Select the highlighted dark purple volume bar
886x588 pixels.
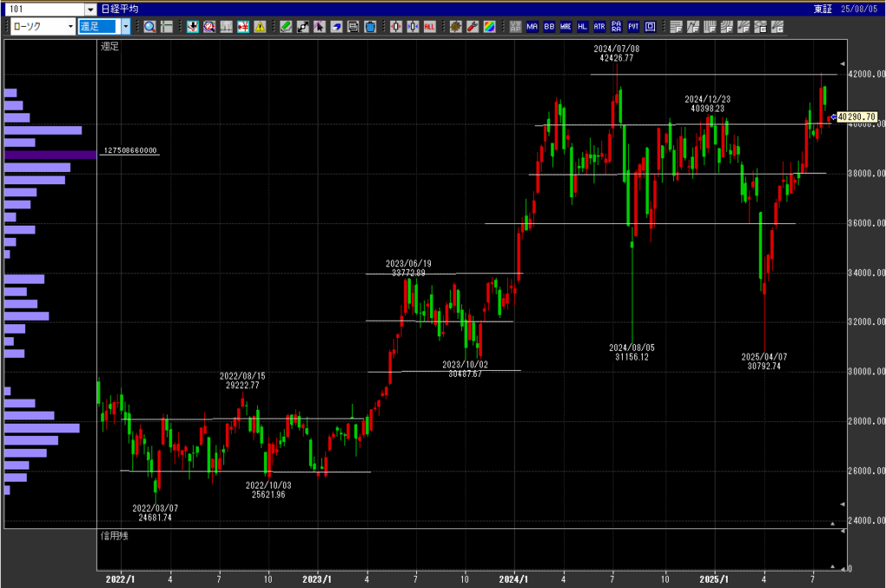coord(50,155)
